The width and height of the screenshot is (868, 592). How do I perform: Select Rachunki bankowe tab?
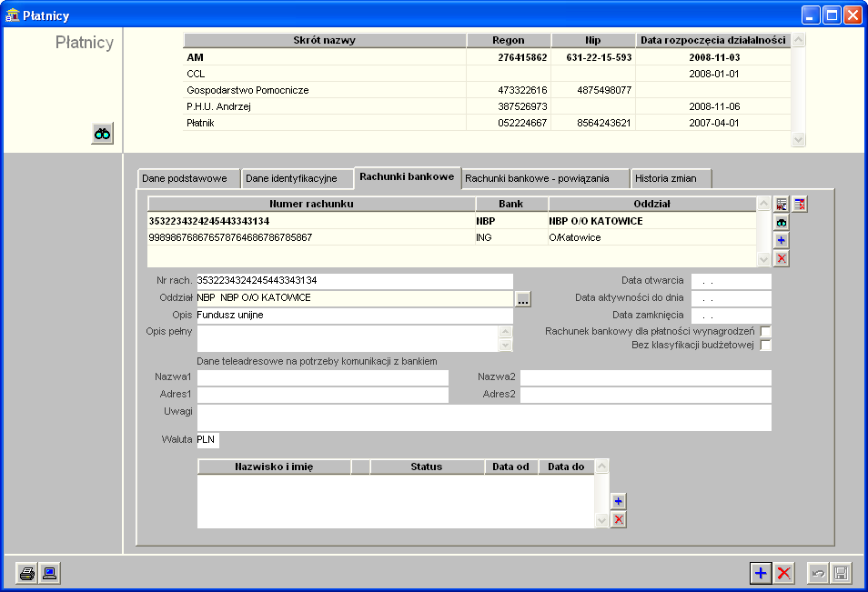[x=407, y=177]
